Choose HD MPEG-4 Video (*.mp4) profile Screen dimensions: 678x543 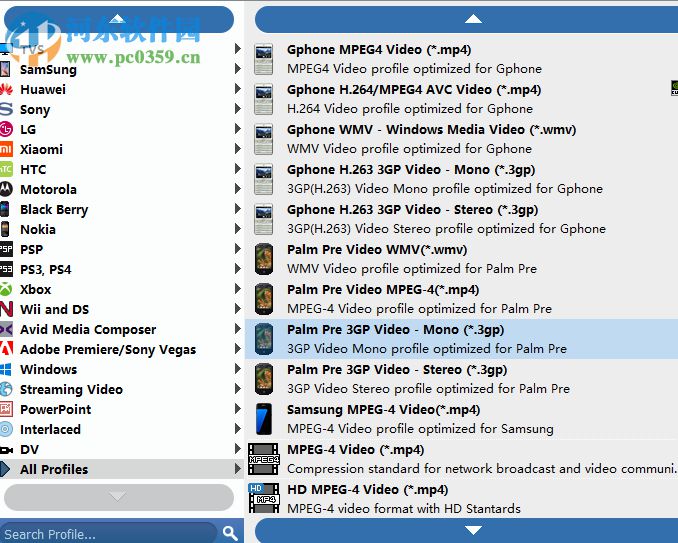[461, 499]
